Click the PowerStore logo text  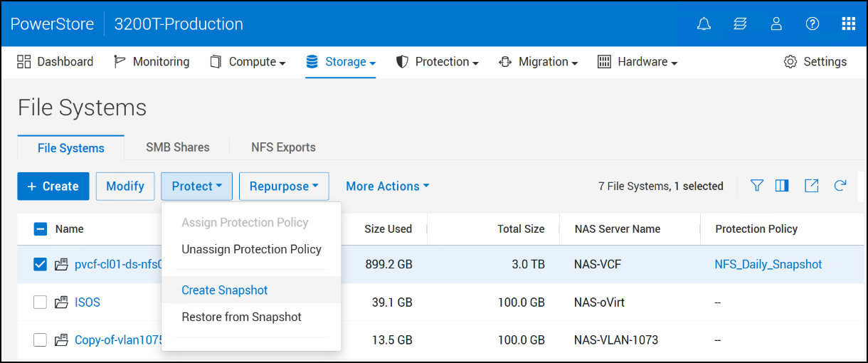tap(52, 24)
